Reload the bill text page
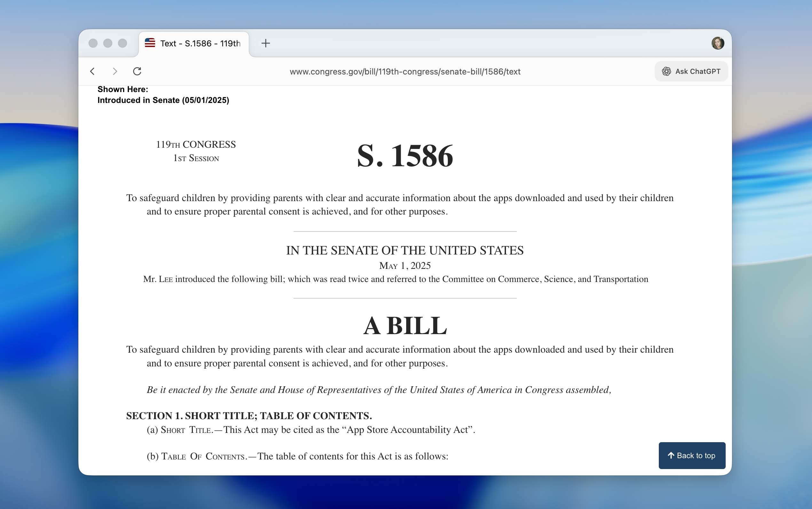 point(137,71)
